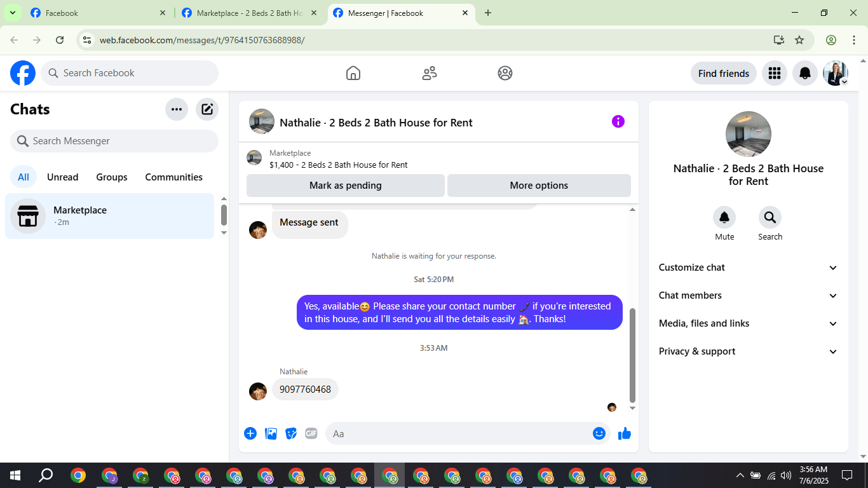This screenshot has width=868, height=488.
Task: Mute this conversation with bell icon
Action: point(724,217)
